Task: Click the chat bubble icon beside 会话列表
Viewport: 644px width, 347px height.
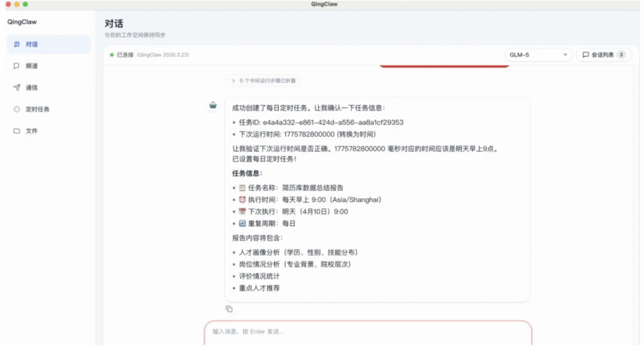Action: click(x=586, y=55)
